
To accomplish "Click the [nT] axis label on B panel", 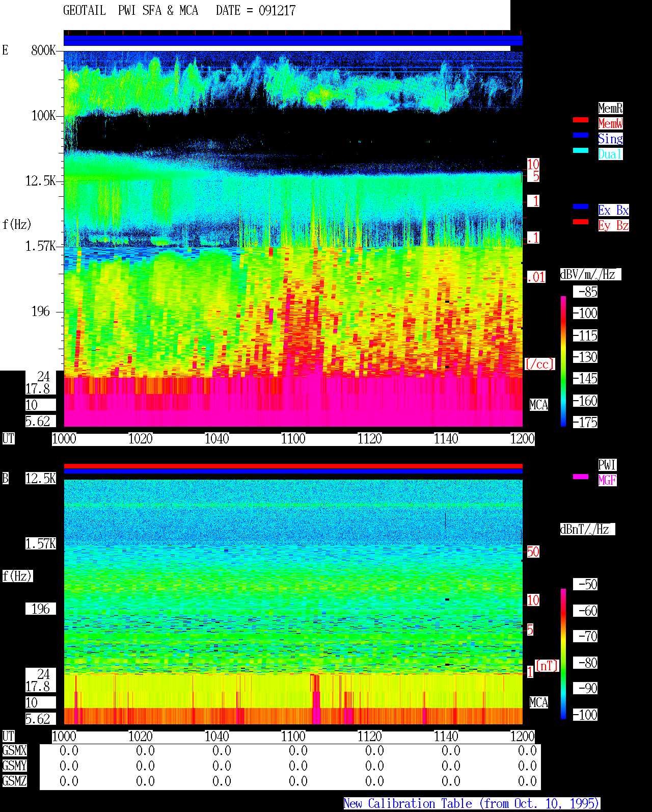I will pos(547,666).
